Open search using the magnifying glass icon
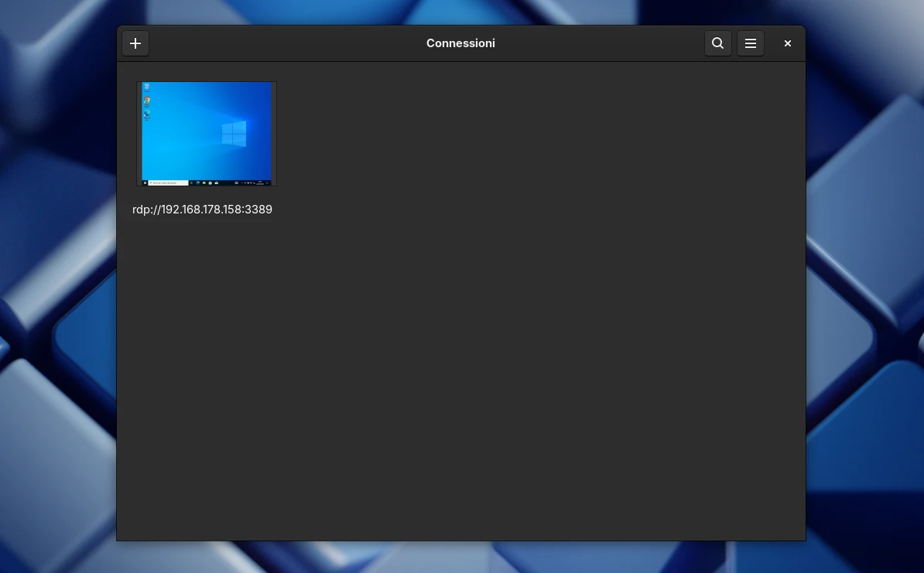This screenshot has height=573, width=924. point(717,43)
